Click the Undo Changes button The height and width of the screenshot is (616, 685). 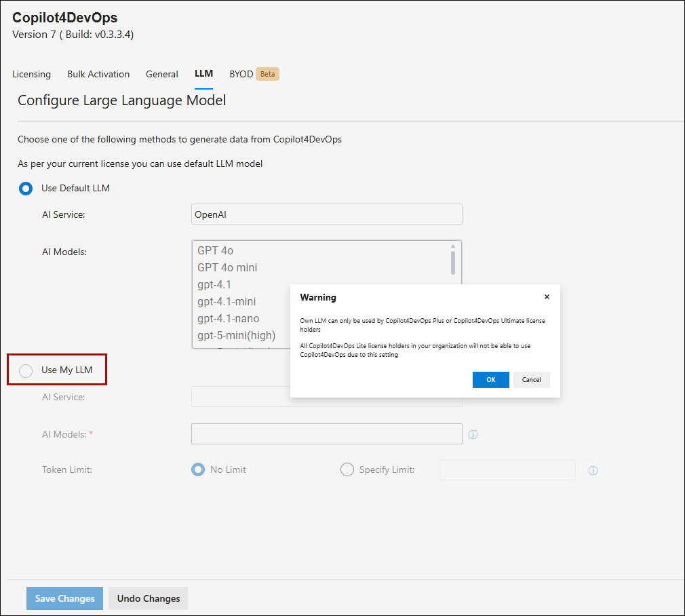click(x=149, y=598)
